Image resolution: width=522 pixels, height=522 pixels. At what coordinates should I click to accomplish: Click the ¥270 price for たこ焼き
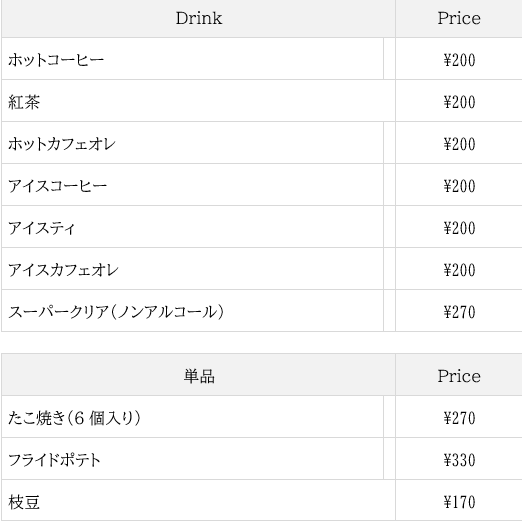(459, 418)
